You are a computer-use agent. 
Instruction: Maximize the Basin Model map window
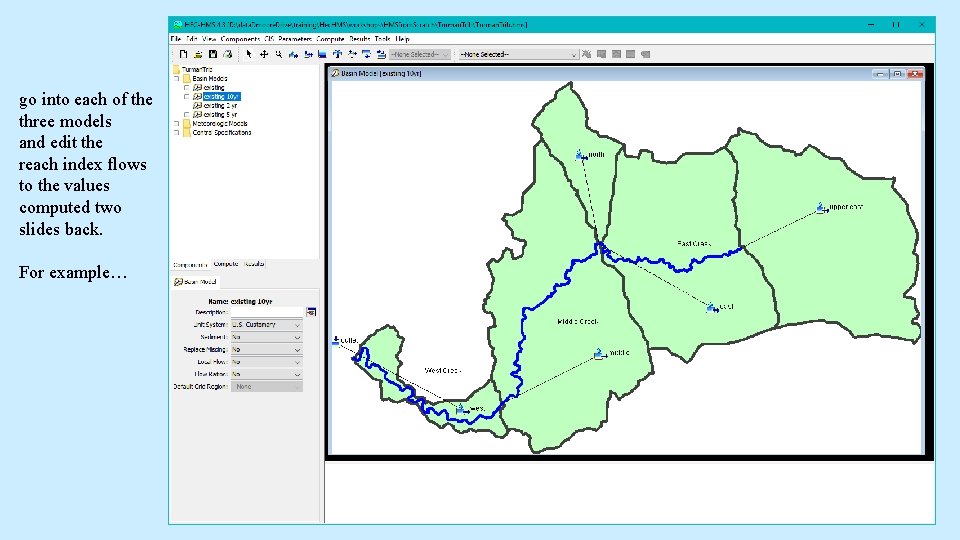(897, 73)
